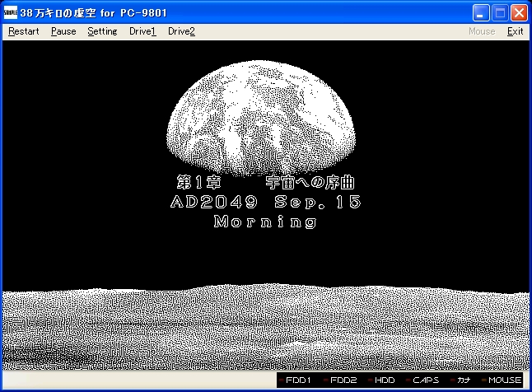Maximize the emulator window
The height and width of the screenshot is (392, 532).
point(500,13)
